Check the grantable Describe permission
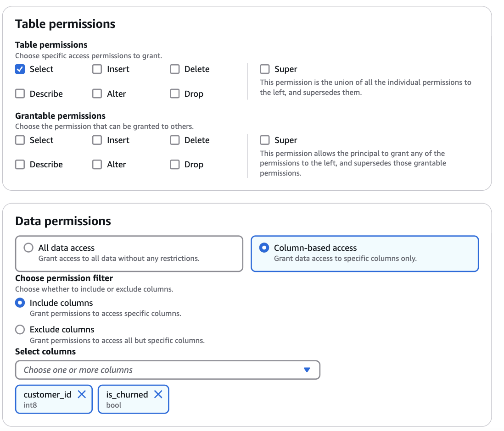This screenshot has height=431, width=504. pos(20,165)
